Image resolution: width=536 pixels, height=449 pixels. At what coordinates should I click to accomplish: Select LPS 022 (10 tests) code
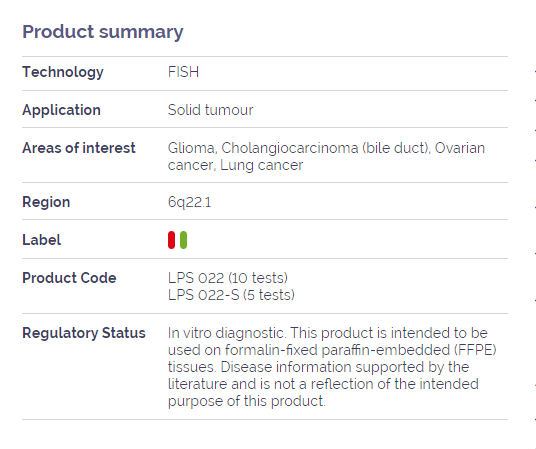pos(228,278)
